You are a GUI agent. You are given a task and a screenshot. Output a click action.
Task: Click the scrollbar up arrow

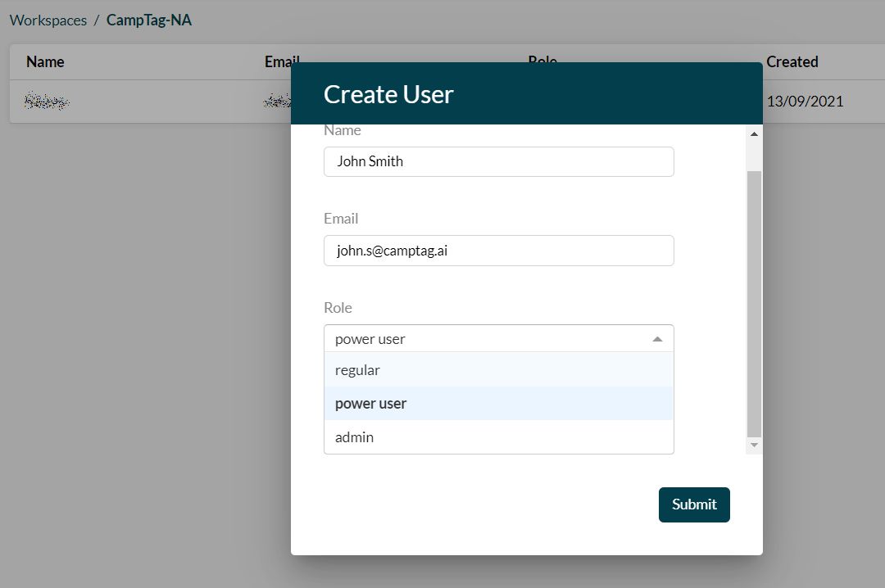pos(753,133)
